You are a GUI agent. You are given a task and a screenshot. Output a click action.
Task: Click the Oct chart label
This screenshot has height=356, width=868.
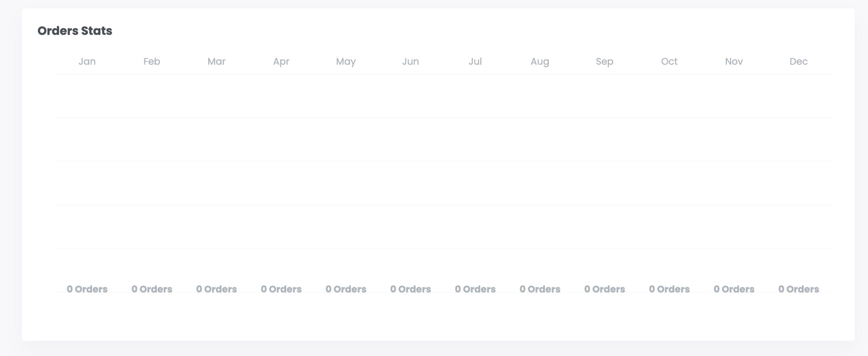[669, 62]
